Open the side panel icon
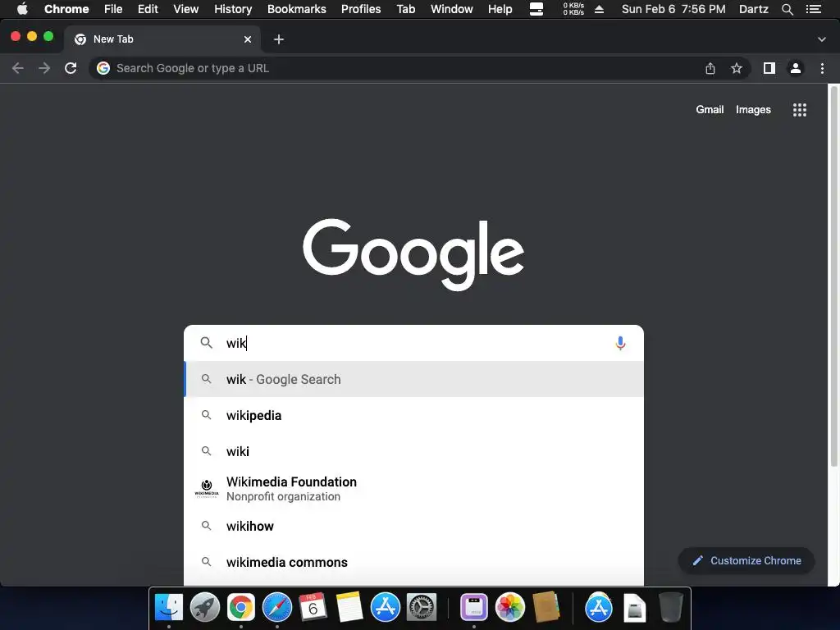 point(769,68)
